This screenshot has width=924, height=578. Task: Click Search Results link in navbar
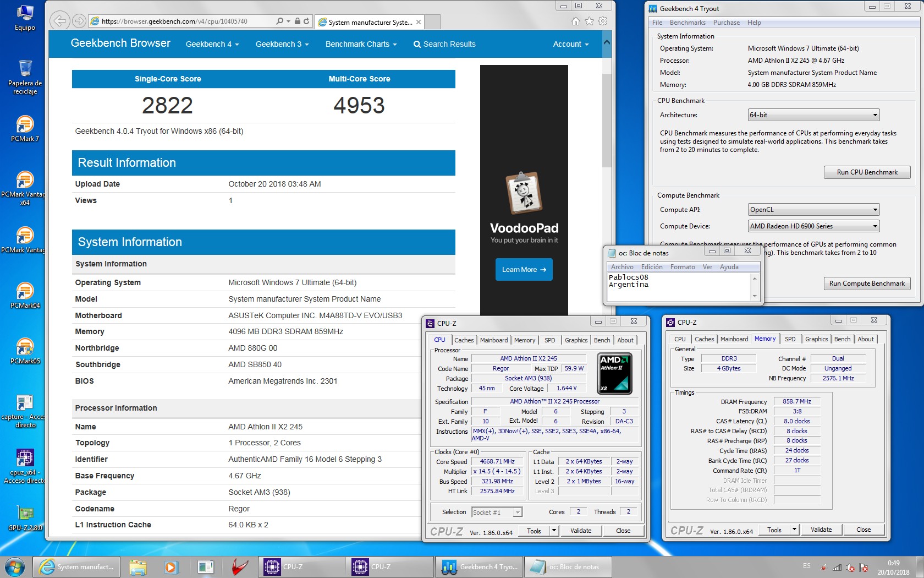click(444, 44)
